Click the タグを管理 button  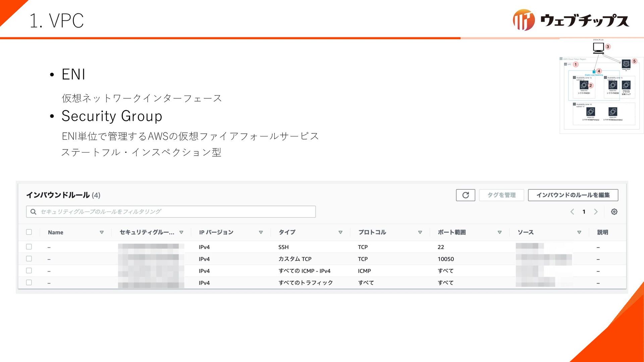click(x=501, y=195)
